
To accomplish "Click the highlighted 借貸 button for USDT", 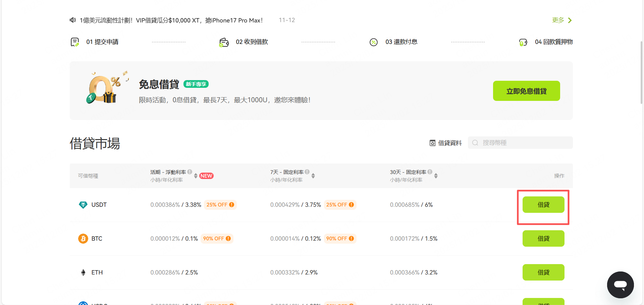I will (543, 204).
